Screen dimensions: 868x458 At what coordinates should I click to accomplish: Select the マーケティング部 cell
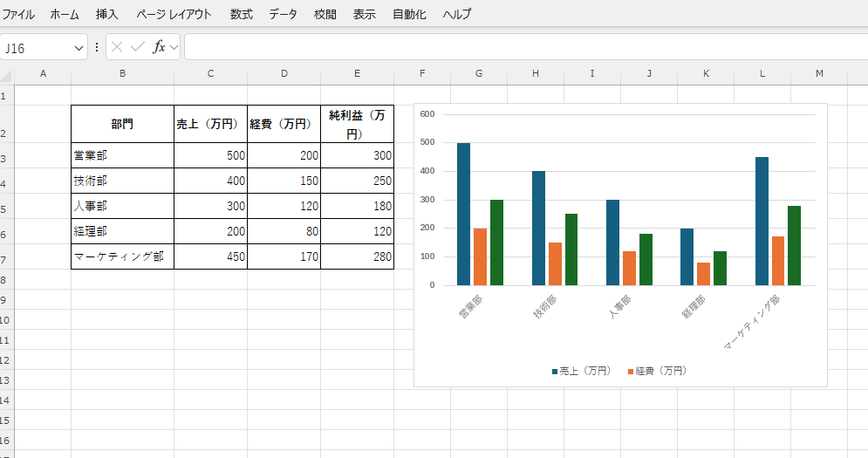(122, 256)
